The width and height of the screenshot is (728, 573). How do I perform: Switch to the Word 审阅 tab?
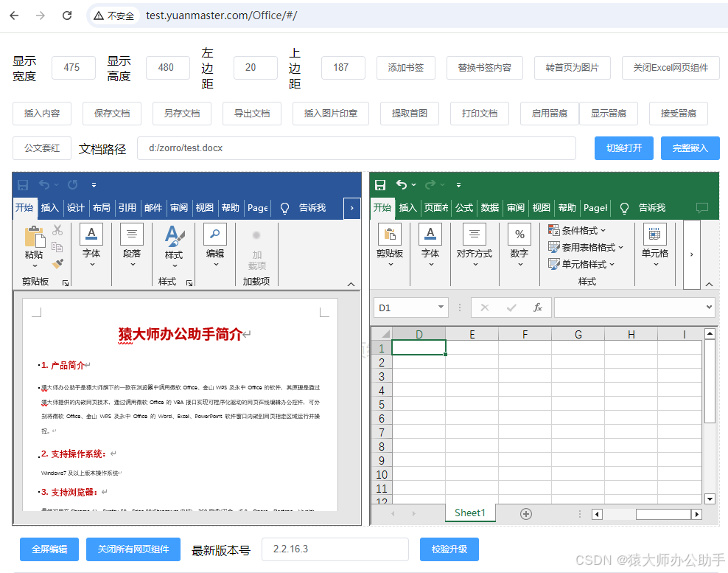point(179,208)
